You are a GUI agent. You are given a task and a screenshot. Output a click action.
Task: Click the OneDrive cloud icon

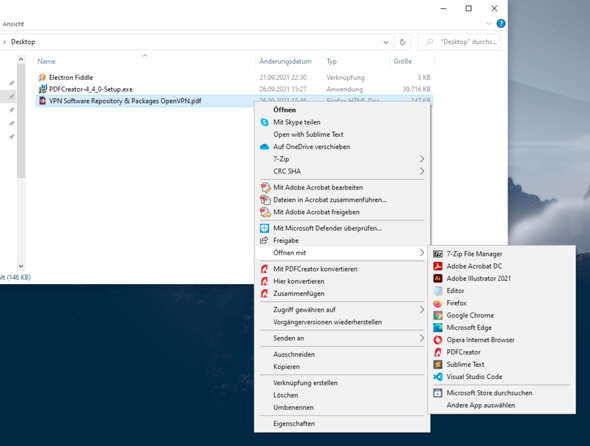coord(265,147)
